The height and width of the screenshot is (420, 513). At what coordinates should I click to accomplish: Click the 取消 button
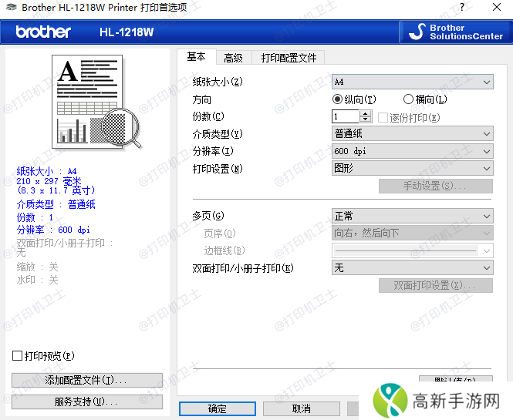(x=302, y=408)
